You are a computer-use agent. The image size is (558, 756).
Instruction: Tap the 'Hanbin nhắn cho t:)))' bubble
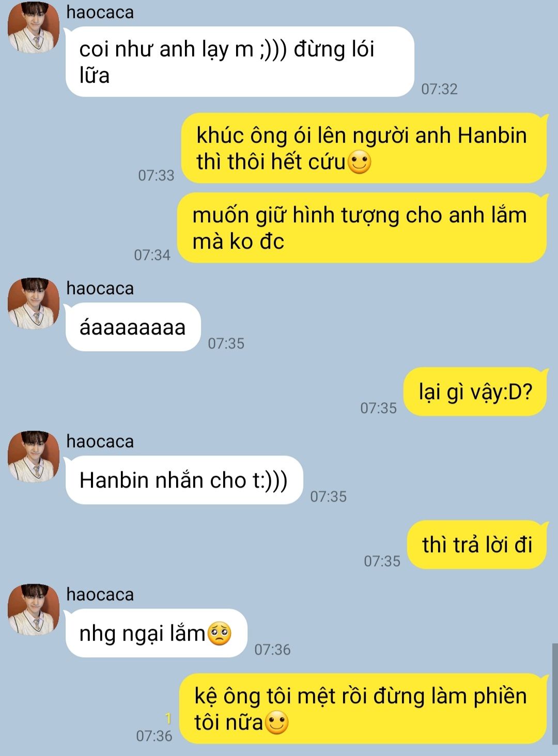(x=184, y=480)
